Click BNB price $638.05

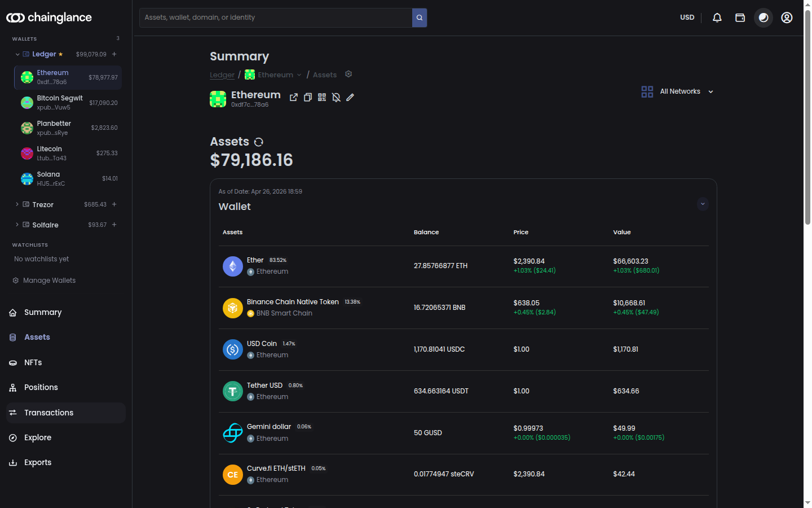click(527, 303)
